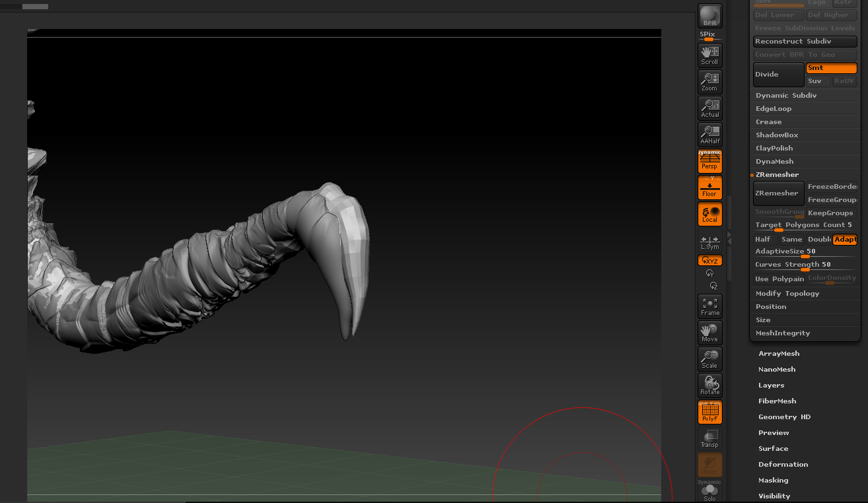Screen dimensions: 868x503
Task: Click Del Higher button
Action: [x=831, y=15]
